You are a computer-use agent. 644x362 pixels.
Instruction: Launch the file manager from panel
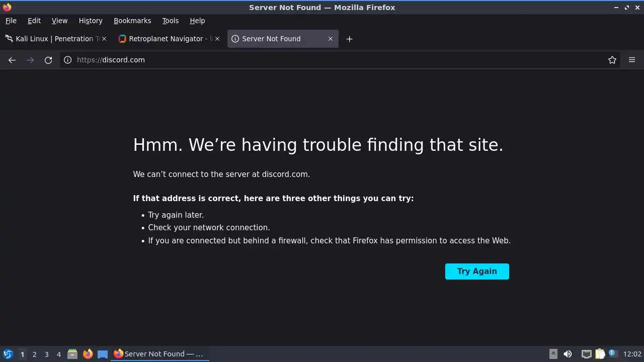72,354
